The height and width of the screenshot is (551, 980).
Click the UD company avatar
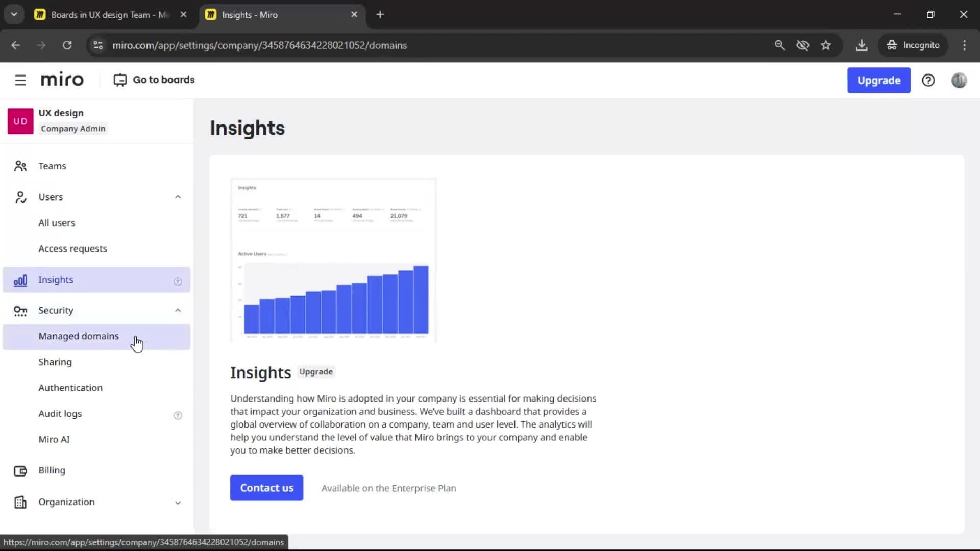[x=20, y=121]
